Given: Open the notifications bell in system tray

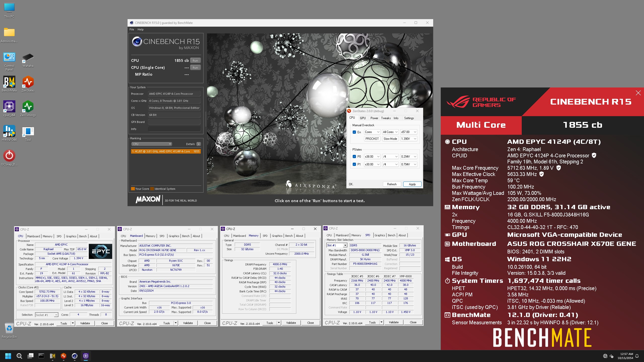Looking at the screenshot, I should (x=637, y=356).
